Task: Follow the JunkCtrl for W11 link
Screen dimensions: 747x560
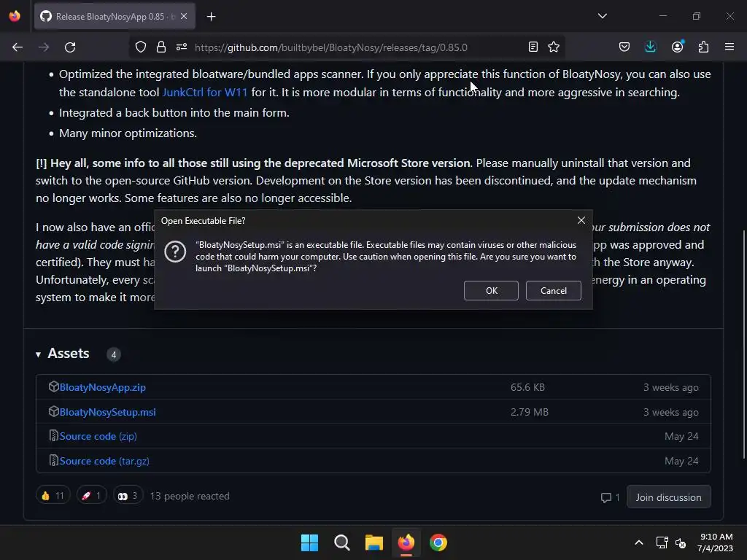Action: pyautogui.click(x=205, y=93)
